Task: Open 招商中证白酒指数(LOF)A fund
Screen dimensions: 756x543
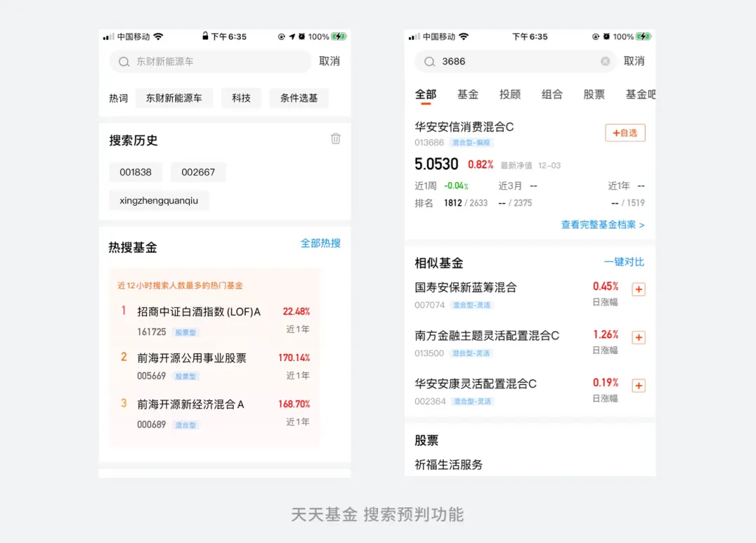Action: 215,321
